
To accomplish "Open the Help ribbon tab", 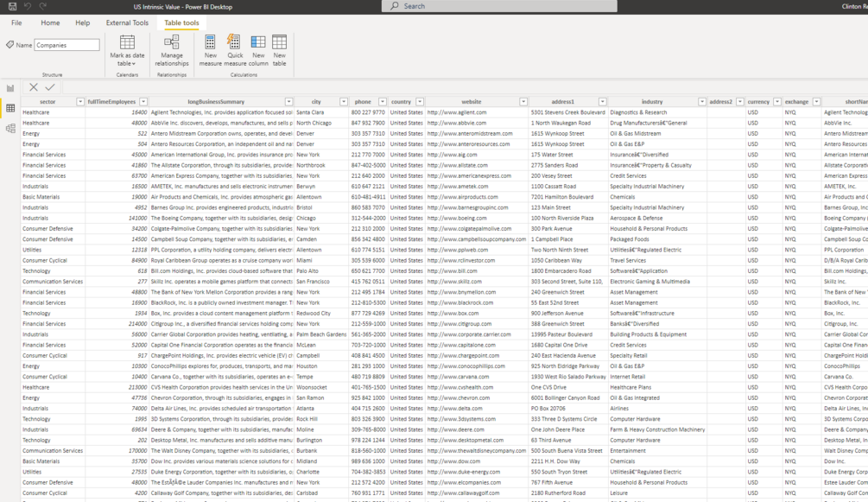I will point(83,22).
